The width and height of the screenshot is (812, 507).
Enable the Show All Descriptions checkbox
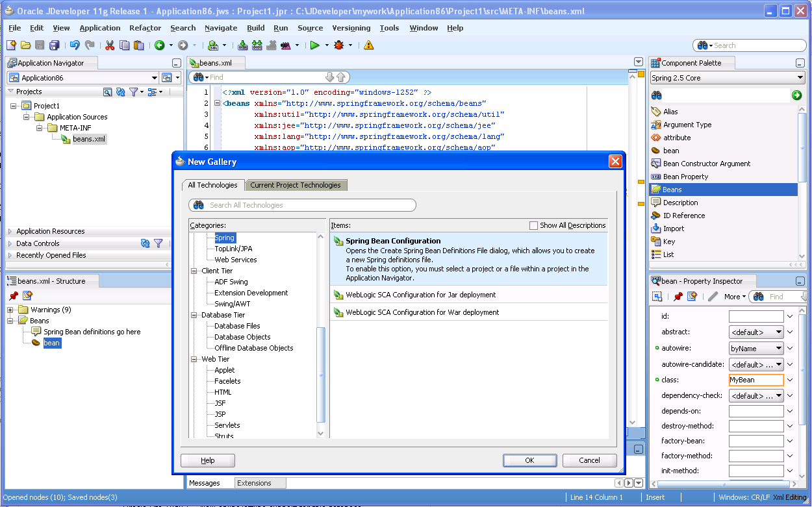[x=533, y=225]
